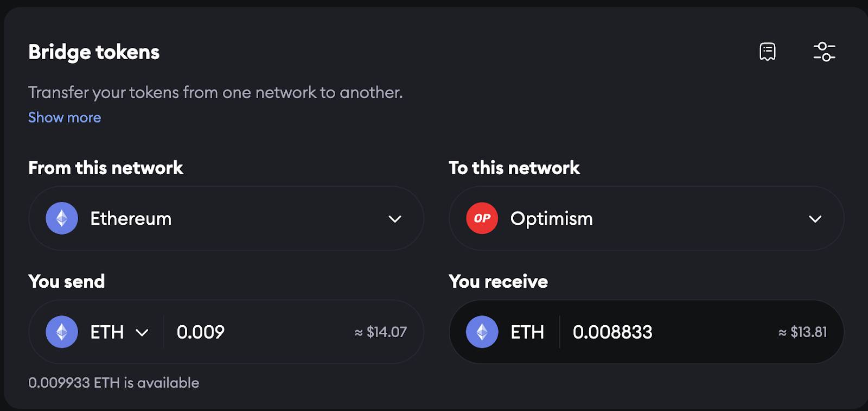The height and width of the screenshot is (411, 868).
Task: Open the transaction history receipt icon
Action: click(x=767, y=52)
